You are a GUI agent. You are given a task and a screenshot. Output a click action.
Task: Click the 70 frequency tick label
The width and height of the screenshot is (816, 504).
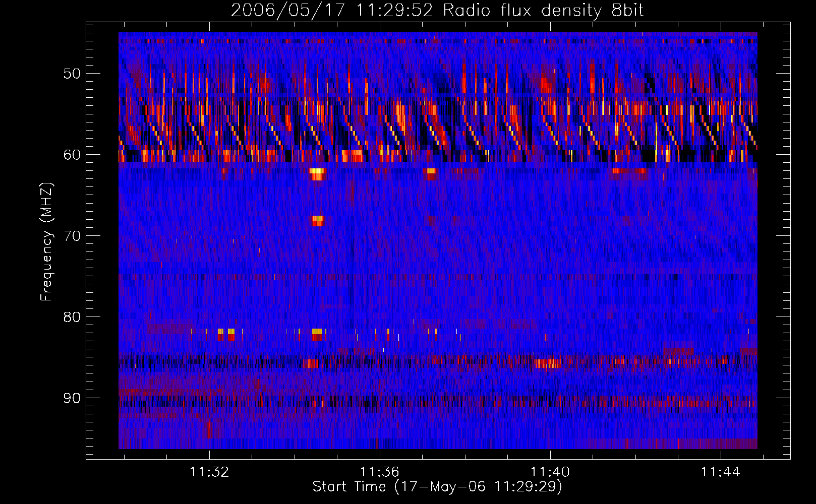[72, 236]
